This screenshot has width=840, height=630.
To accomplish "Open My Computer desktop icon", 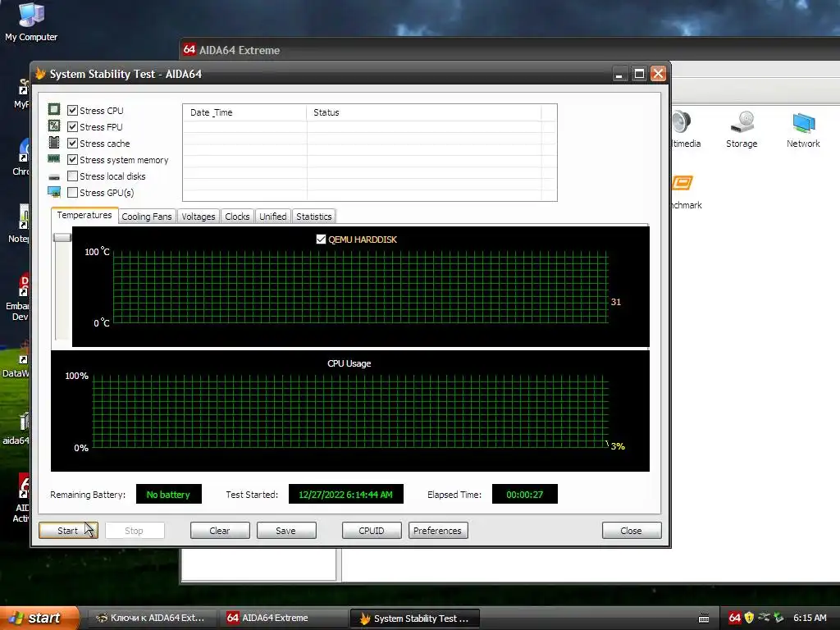I will (31, 21).
